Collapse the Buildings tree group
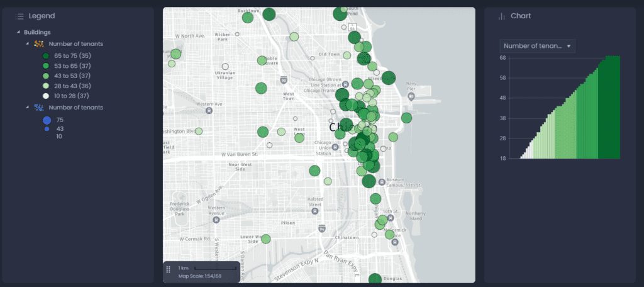The height and width of the screenshot is (287, 644). 18,32
